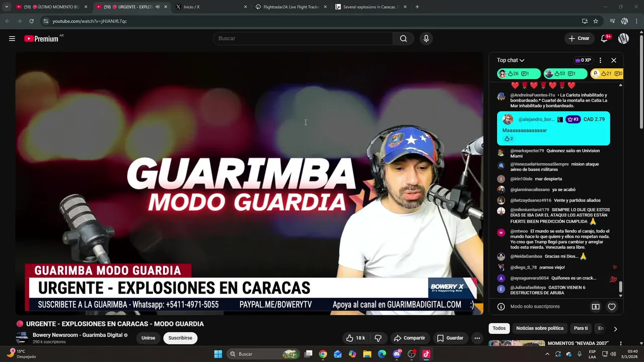Click the browser address bar URL
The image size is (644, 362).
click(x=90, y=21)
